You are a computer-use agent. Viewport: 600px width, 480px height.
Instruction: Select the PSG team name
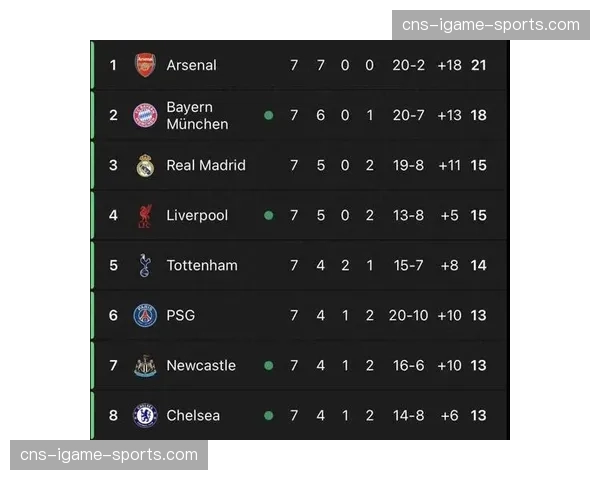pos(181,315)
